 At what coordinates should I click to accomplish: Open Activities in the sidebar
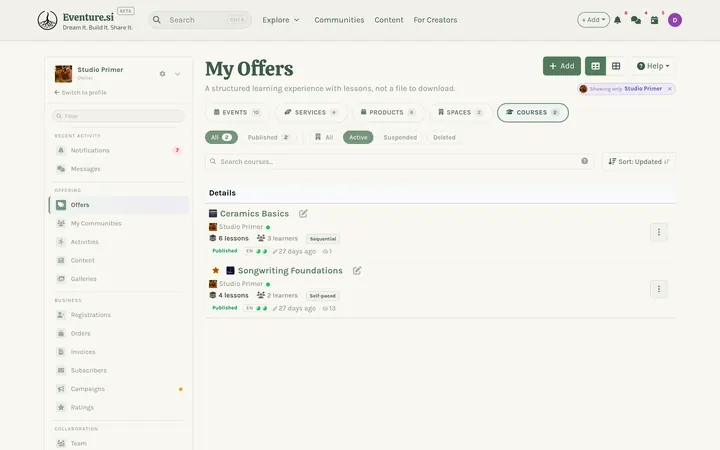tap(119, 242)
